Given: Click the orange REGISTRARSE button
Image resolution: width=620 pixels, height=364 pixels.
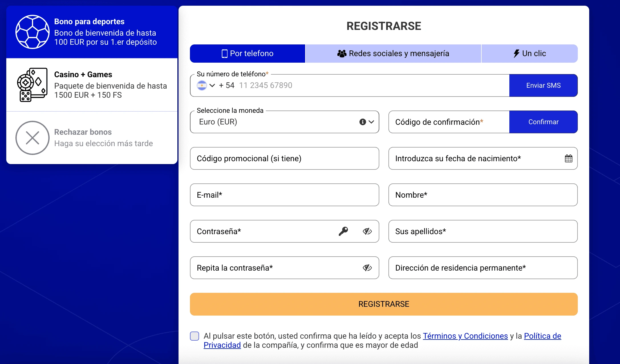Looking at the screenshot, I should click(x=384, y=304).
